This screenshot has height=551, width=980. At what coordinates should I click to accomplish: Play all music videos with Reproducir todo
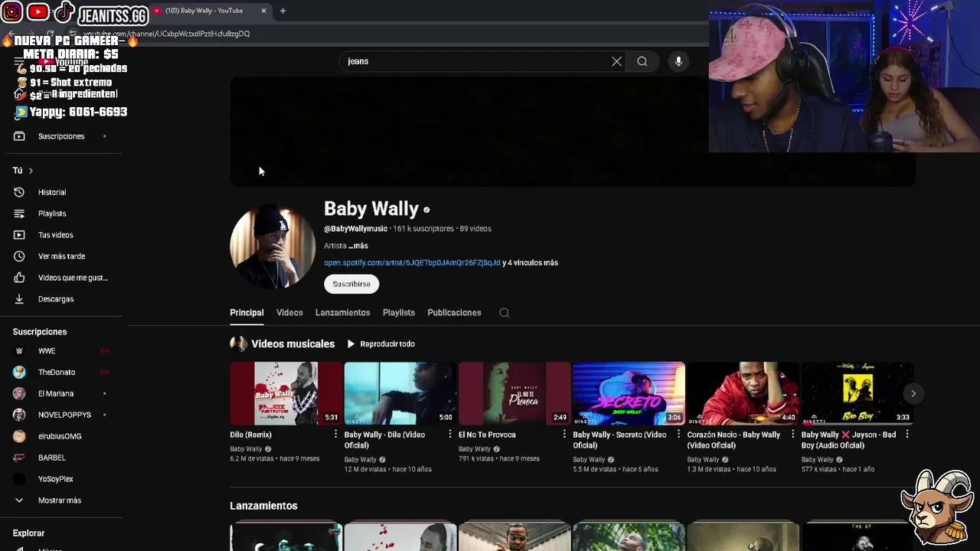pyautogui.click(x=381, y=344)
